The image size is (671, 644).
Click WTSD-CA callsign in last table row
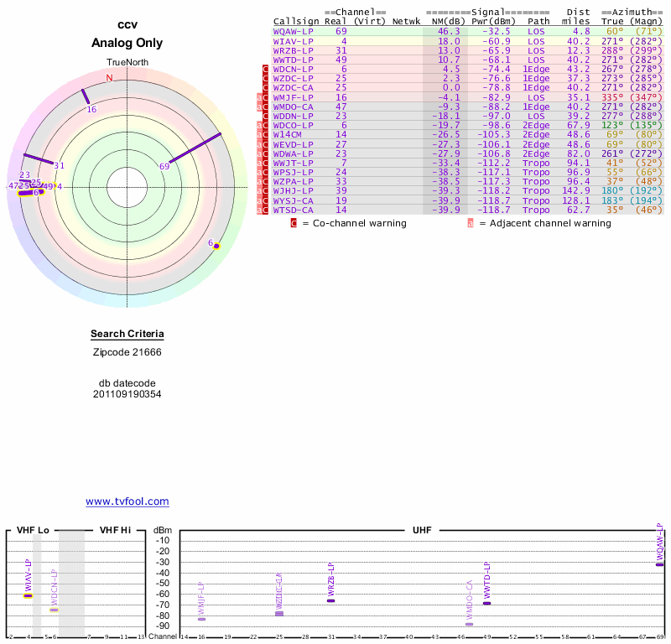click(294, 210)
